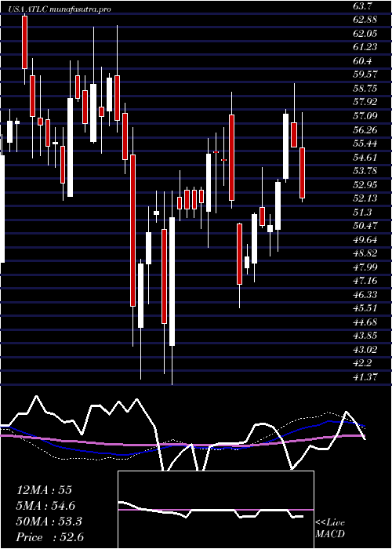
Task: Click the 41.37 price axis label
Action: [365, 376]
